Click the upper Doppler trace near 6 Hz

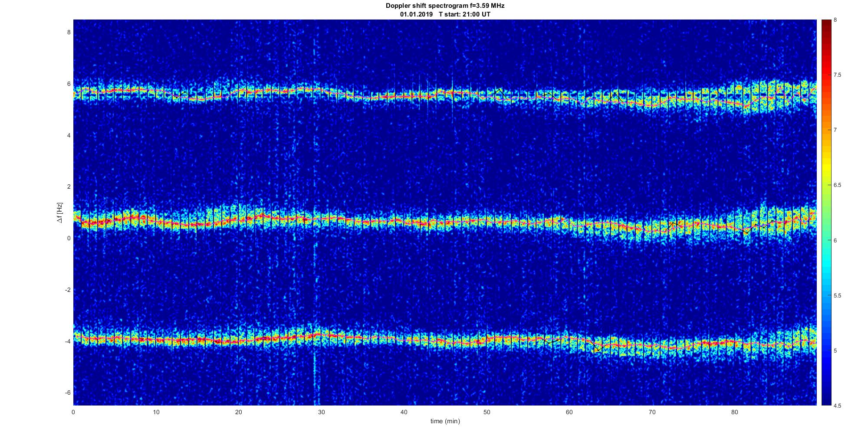click(445, 95)
